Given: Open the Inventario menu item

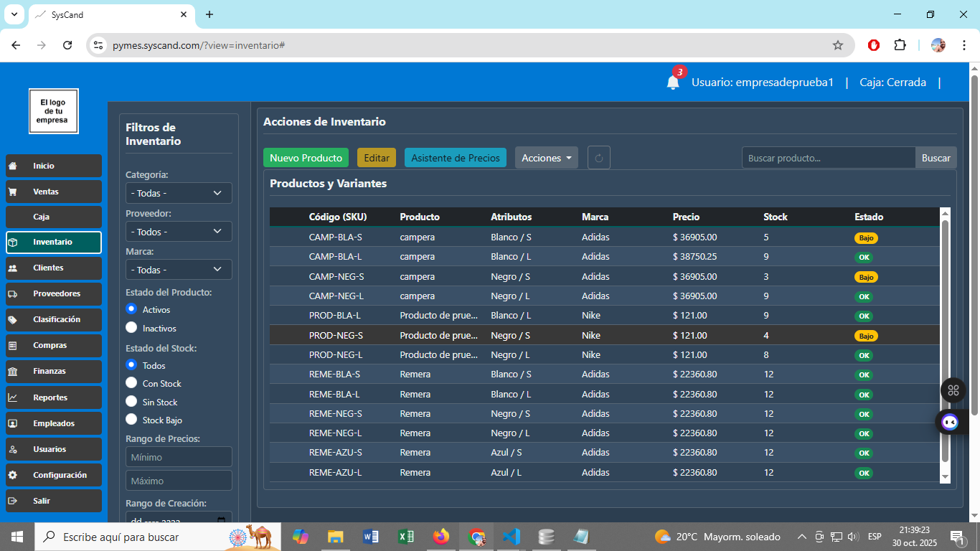Looking at the screenshot, I should (x=53, y=242).
